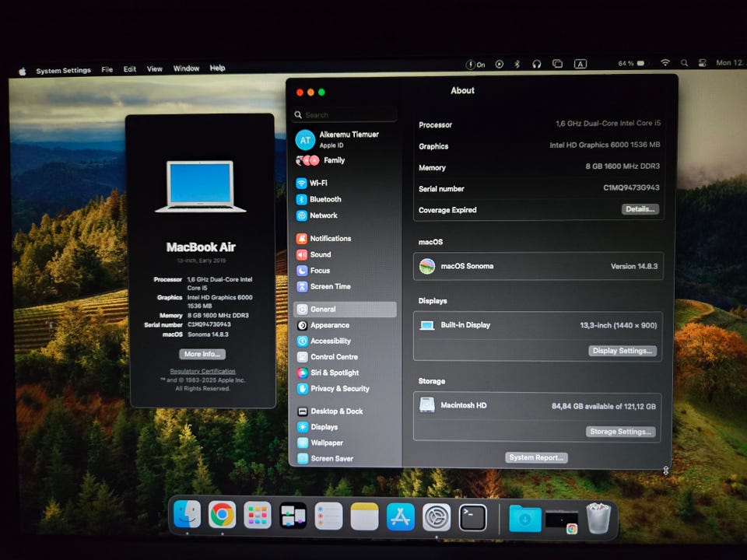Open Downloads folder in the Dock
Image resolution: width=747 pixels, height=560 pixels.
[x=525, y=519]
